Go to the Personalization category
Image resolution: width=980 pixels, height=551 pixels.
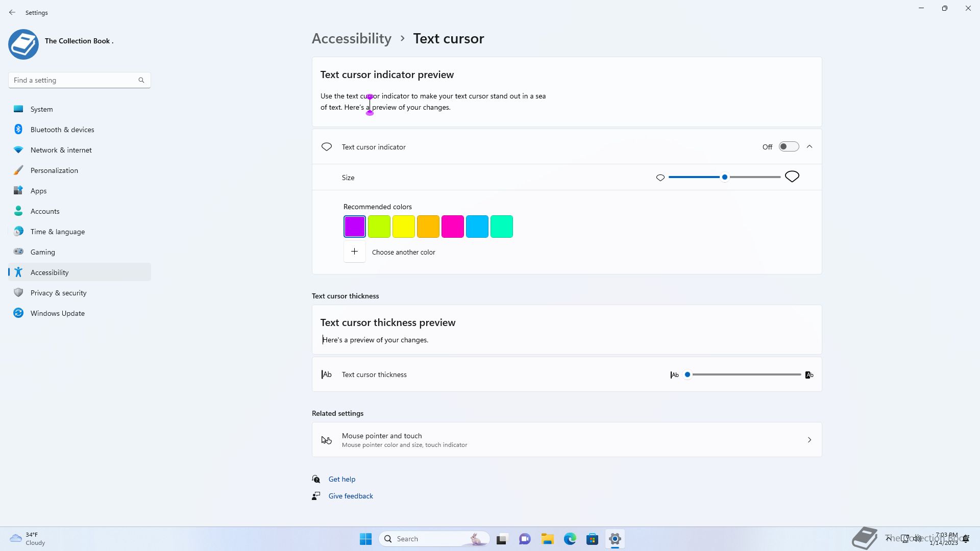click(54, 170)
